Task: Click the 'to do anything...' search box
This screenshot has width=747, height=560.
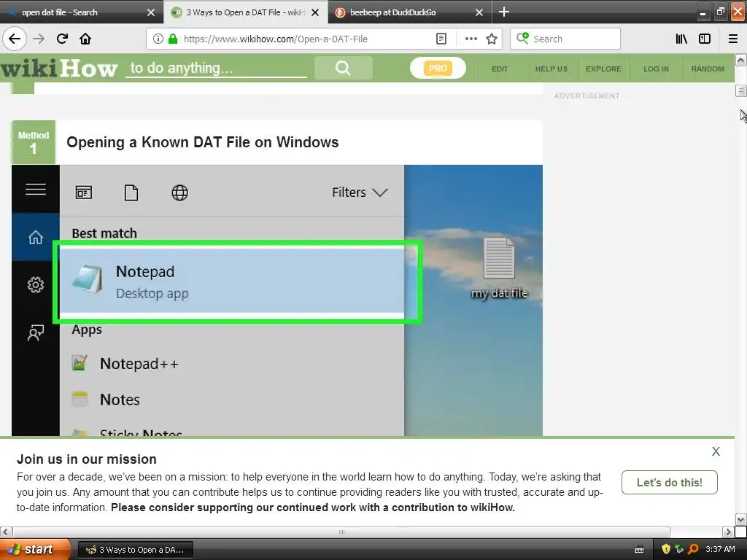Action: click(216, 68)
